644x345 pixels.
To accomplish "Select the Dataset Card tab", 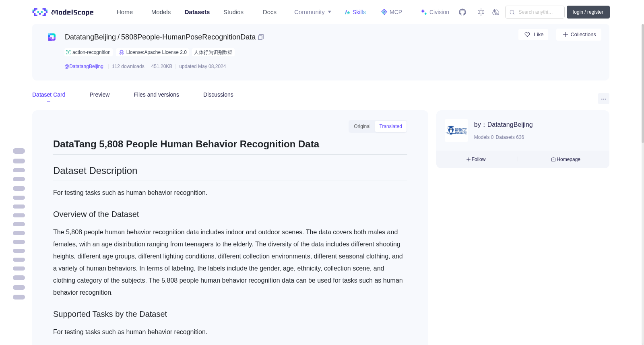I will [49, 95].
